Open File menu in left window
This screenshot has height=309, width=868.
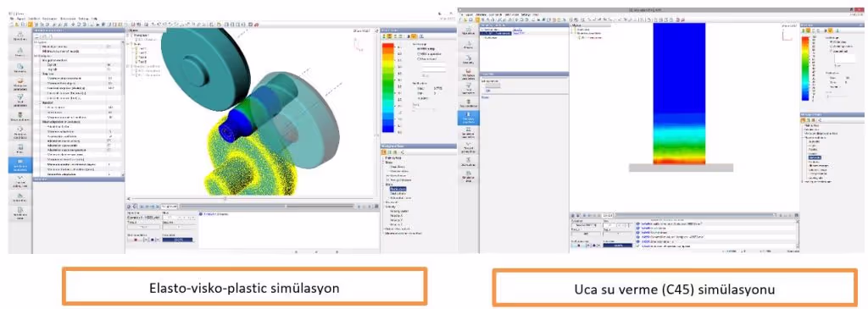pyautogui.click(x=12, y=19)
